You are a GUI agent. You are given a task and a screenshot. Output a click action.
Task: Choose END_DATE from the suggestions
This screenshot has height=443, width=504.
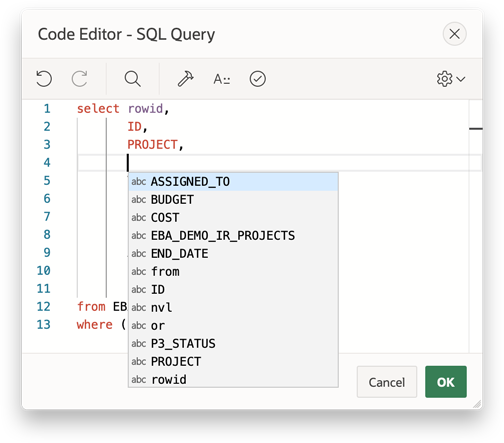(x=233, y=254)
